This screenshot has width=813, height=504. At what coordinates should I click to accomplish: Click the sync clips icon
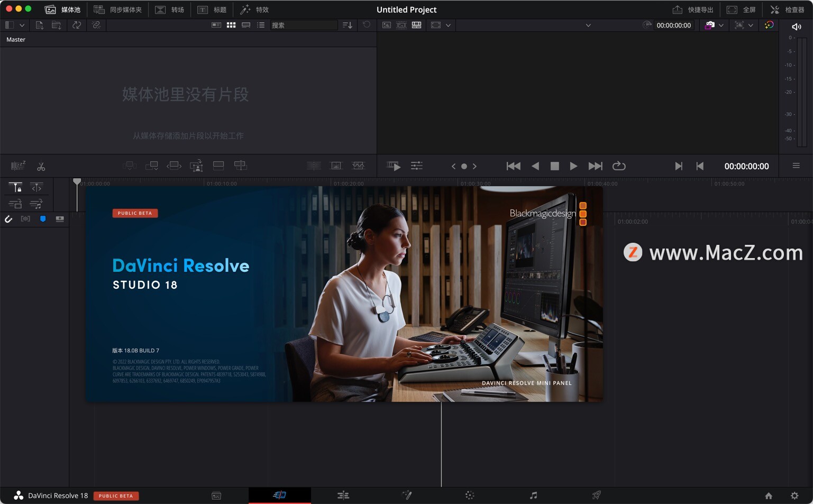tap(77, 25)
